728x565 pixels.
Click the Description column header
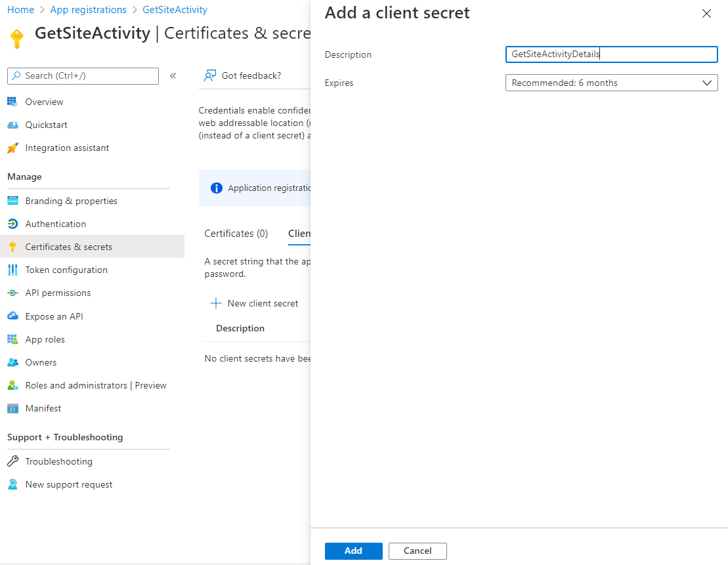click(240, 328)
